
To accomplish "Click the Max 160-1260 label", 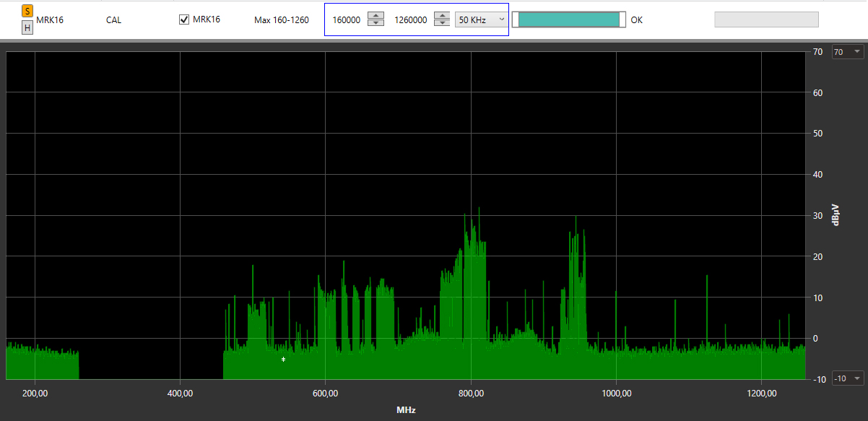I will [x=282, y=20].
